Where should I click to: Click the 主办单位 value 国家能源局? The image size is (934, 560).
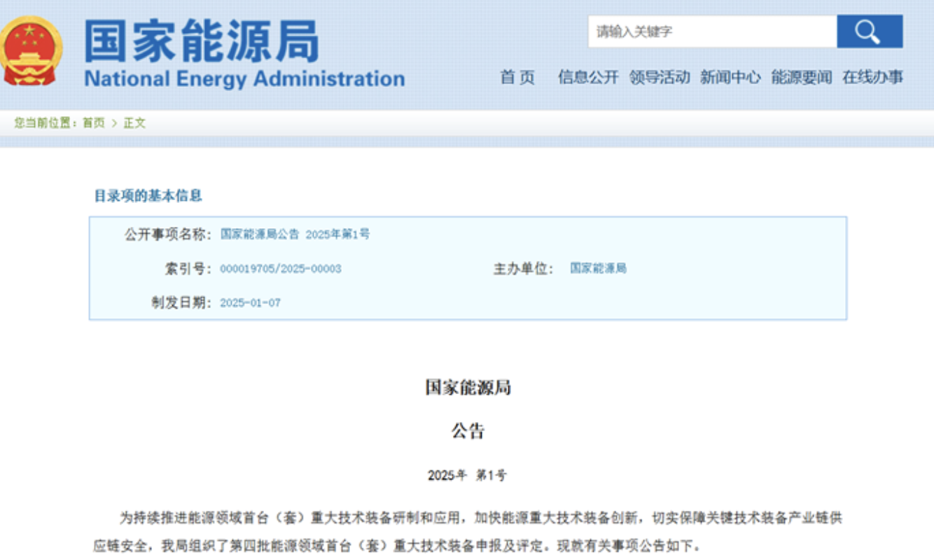pos(598,268)
